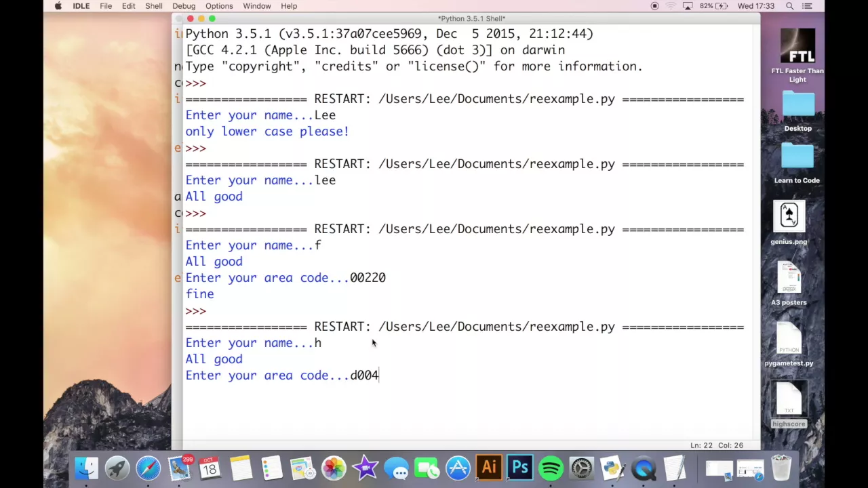Screen dimensions: 868x488
Task: Open the Help menu
Action: 289,6
